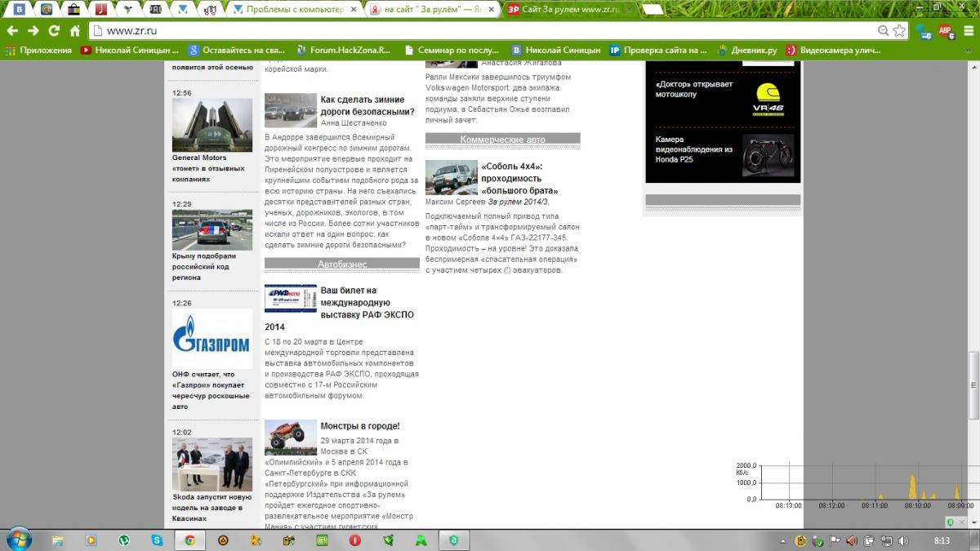Click the browser Back arrow button

pyautogui.click(x=12, y=30)
